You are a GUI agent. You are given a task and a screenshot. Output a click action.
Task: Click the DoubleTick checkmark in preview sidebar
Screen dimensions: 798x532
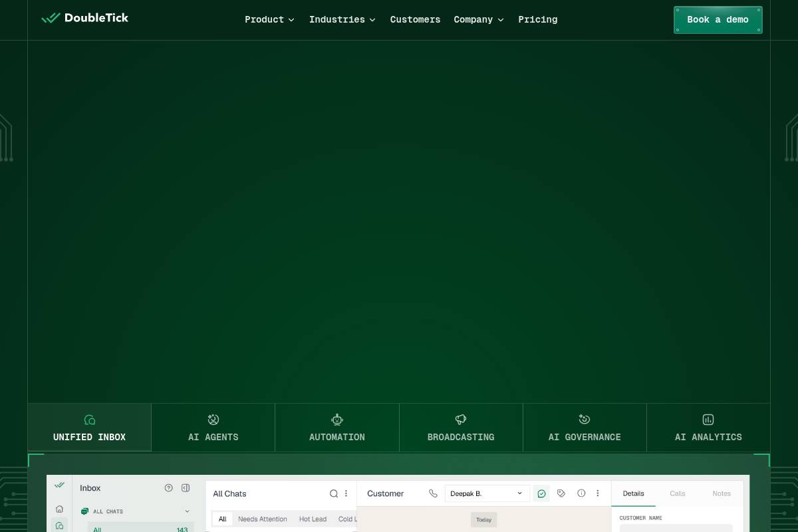(59, 485)
